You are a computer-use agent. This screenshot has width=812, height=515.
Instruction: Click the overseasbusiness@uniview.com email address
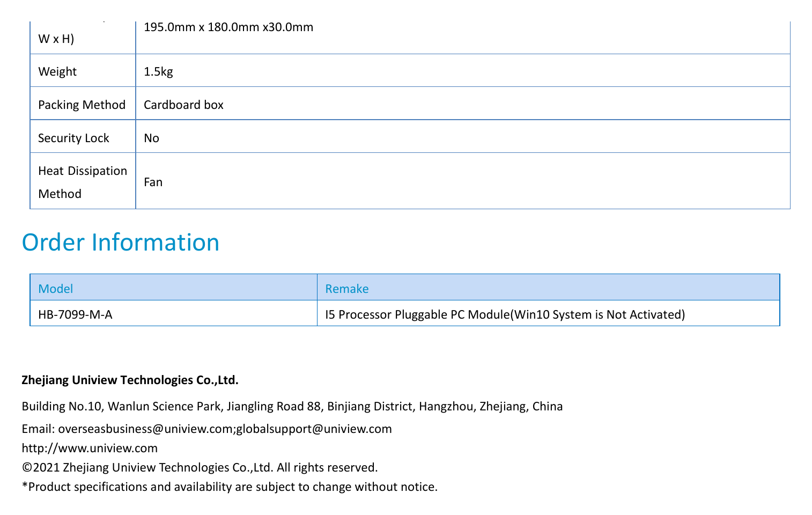point(145,429)
